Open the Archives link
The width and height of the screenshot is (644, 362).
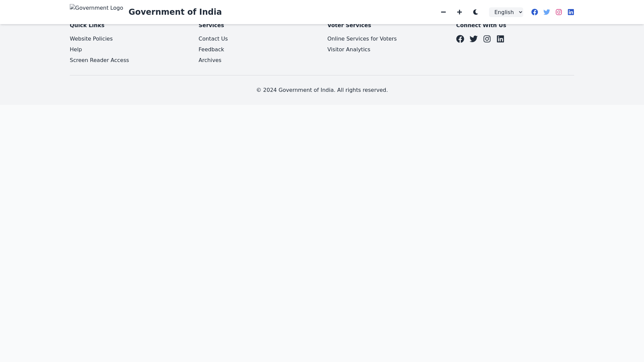[210, 60]
